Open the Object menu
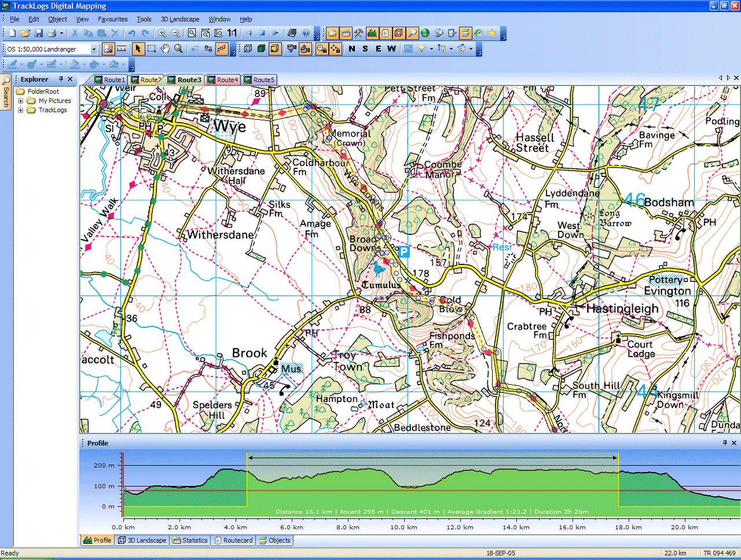 click(57, 19)
